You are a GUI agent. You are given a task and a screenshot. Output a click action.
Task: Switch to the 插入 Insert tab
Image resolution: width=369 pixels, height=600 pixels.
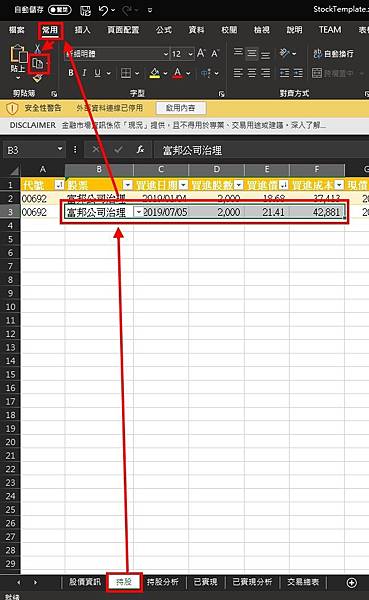point(82,30)
